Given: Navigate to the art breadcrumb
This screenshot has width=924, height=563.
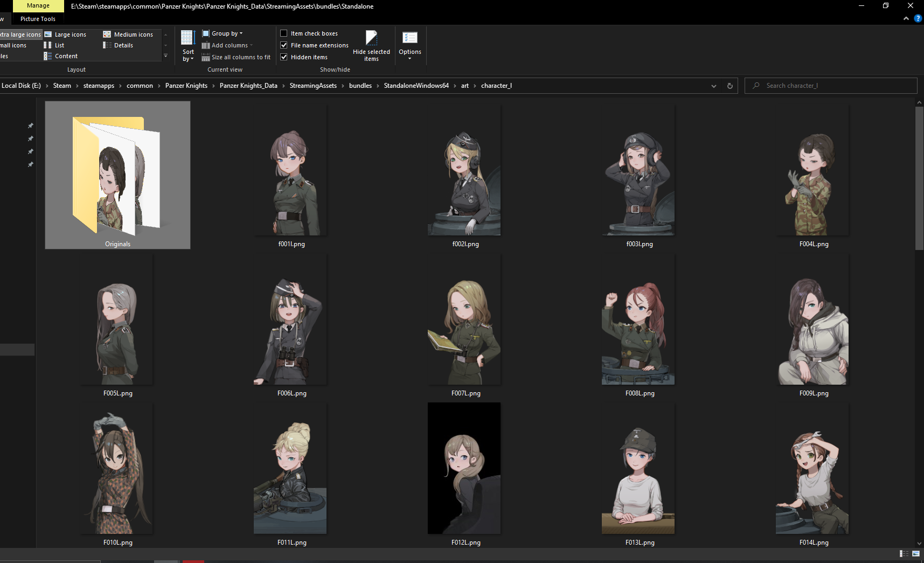Looking at the screenshot, I should 464,86.
